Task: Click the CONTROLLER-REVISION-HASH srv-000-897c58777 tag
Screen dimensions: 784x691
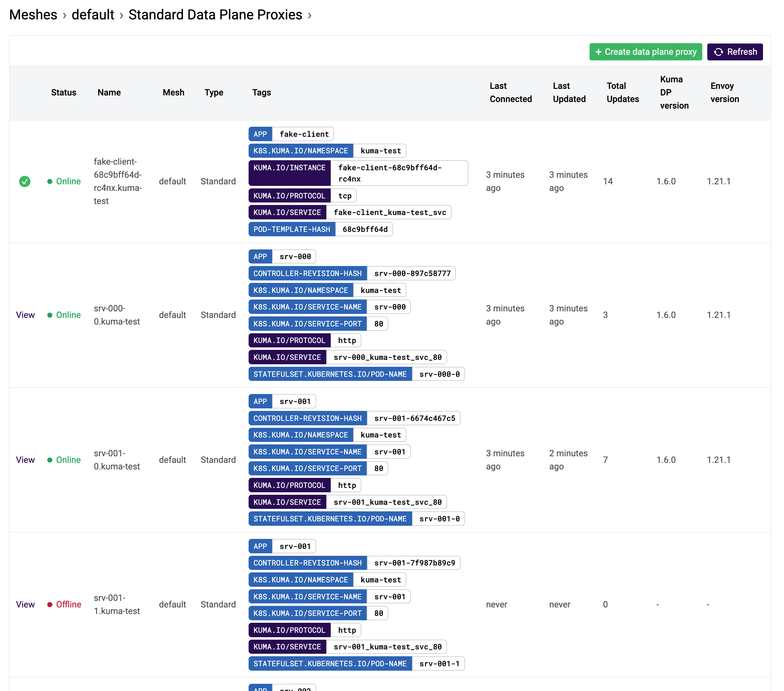Action: pyautogui.click(x=352, y=274)
